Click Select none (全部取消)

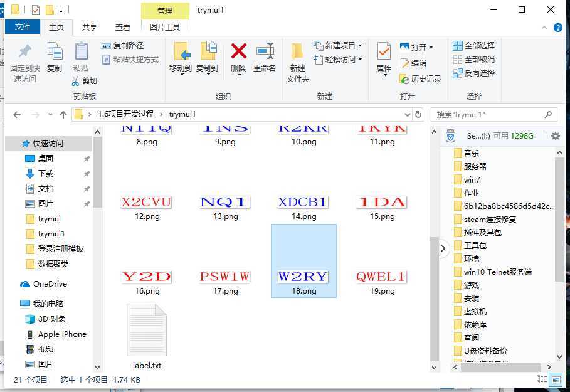click(473, 60)
